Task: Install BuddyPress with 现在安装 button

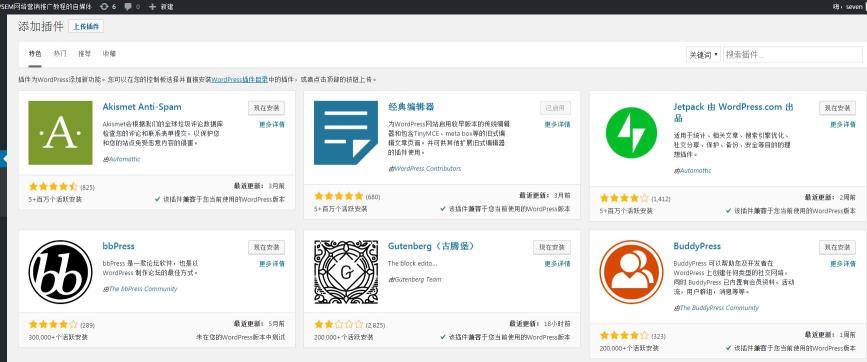Action: [x=837, y=247]
